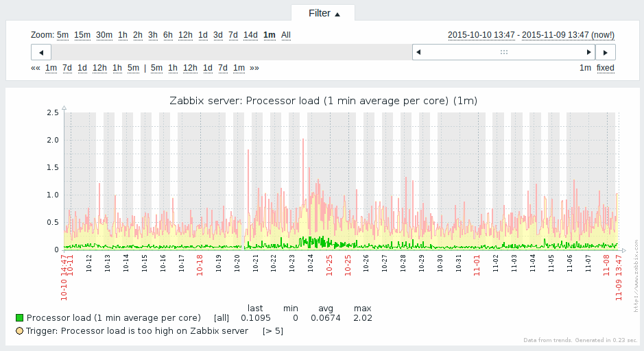Click the 'Trigger: Processor load is too high' legend text

point(137,331)
